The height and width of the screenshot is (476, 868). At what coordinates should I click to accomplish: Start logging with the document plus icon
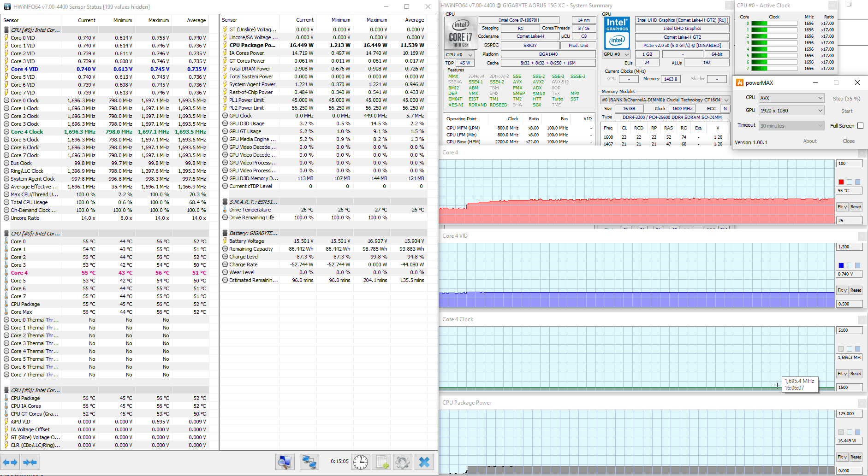(382, 462)
